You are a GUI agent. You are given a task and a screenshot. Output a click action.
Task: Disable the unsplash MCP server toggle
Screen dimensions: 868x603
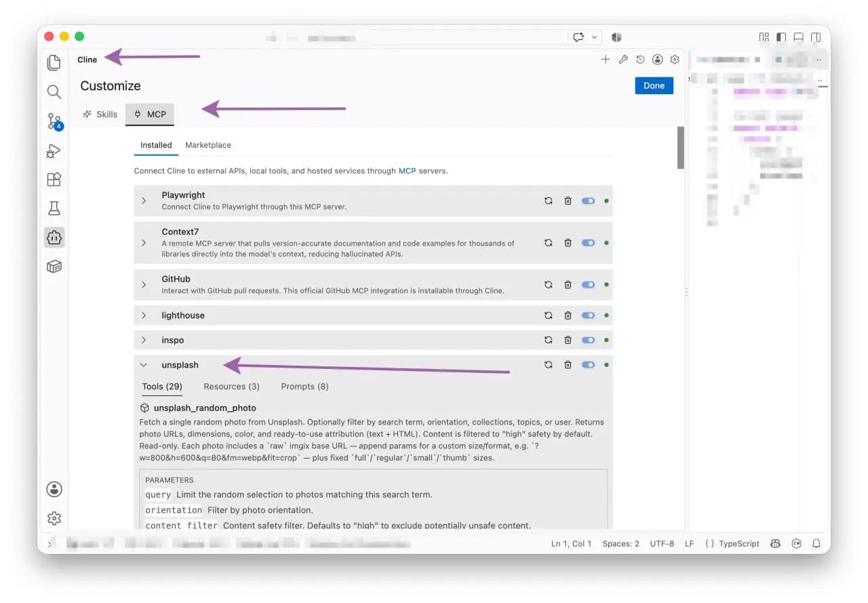pyautogui.click(x=588, y=365)
